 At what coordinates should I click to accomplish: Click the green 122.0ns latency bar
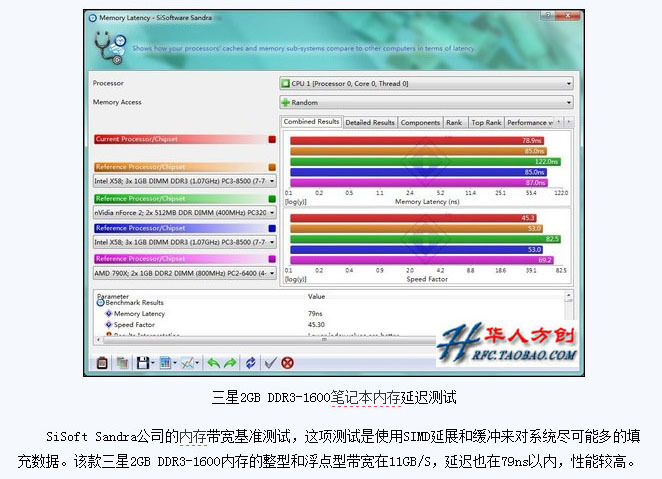[x=425, y=162]
